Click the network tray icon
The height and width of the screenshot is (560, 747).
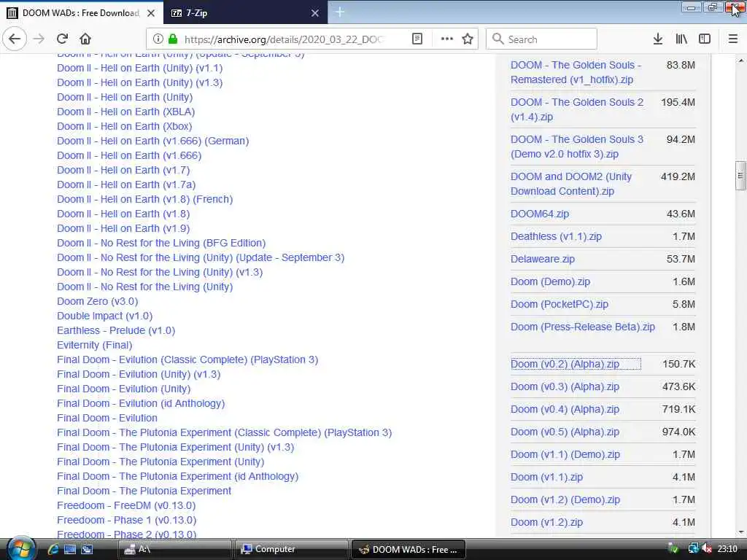click(693, 550)
